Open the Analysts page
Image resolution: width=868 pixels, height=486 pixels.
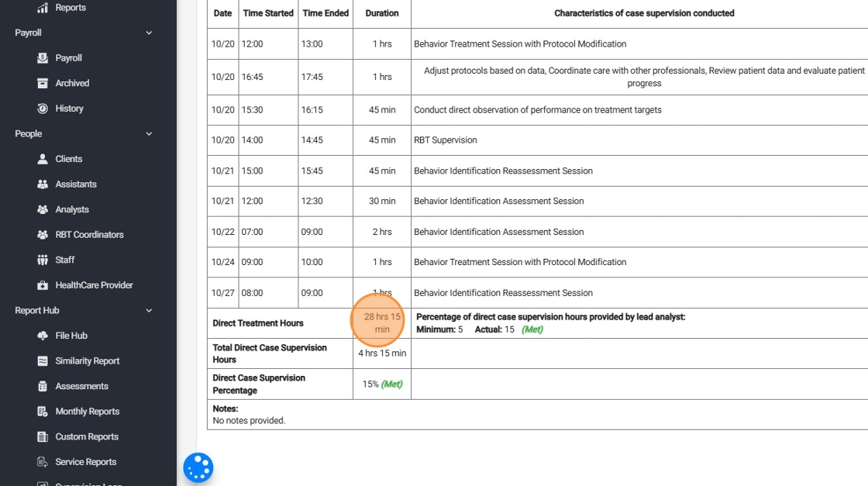click(x=72, y=209)
